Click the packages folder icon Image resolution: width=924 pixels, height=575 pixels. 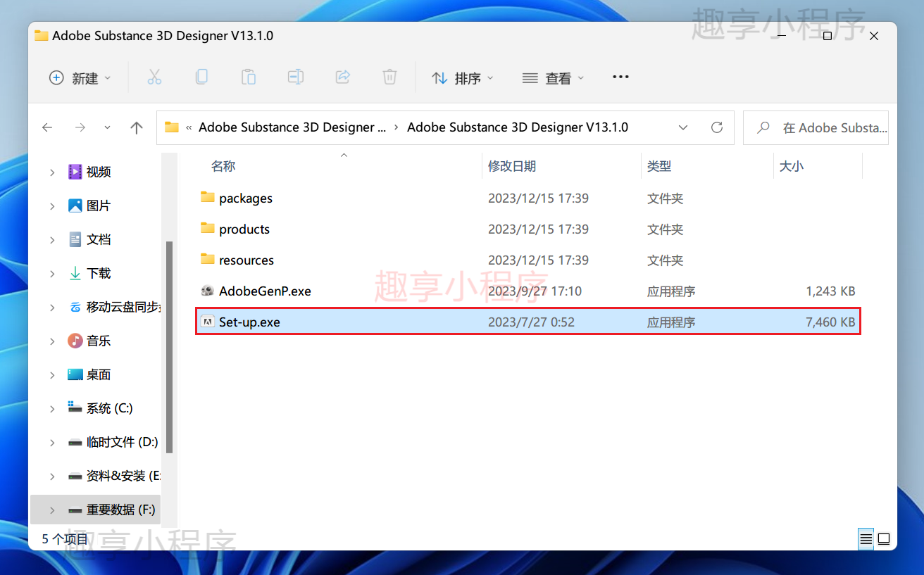[207, 198]
